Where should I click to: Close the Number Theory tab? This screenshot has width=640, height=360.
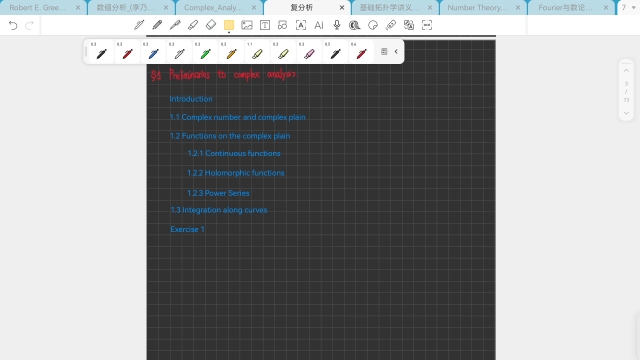(518, 7)
